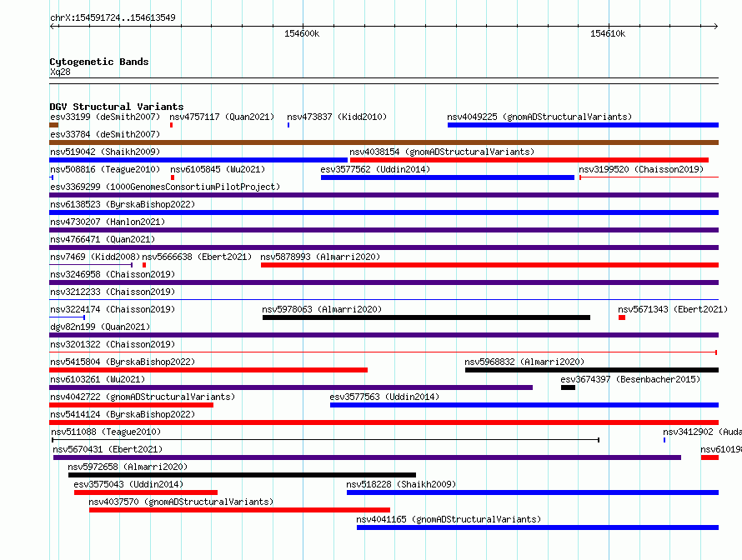Select the red nsv4037570 variant bar

pyautogui.click(x=239, y=510)
